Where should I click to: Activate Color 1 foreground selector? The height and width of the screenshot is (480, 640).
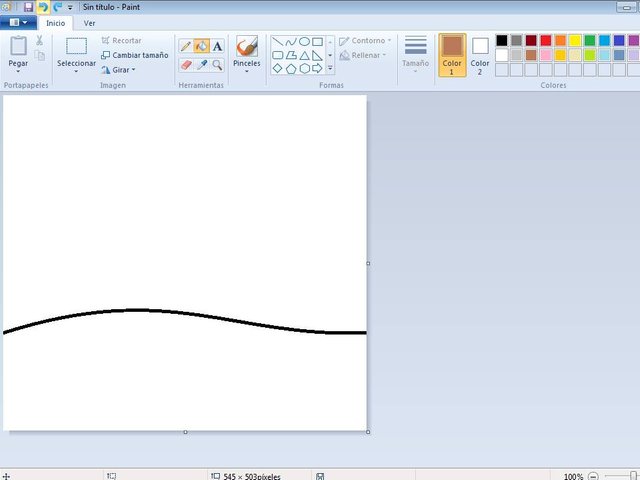tap(452, 55)
